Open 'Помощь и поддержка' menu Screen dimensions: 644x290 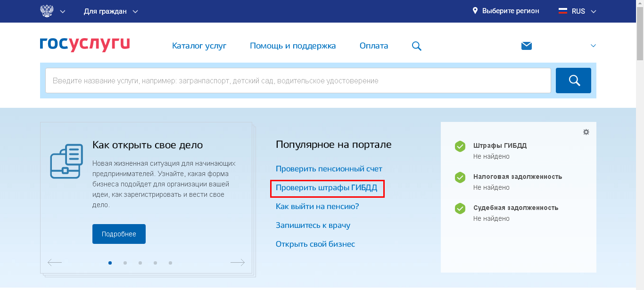pos(293,46)
